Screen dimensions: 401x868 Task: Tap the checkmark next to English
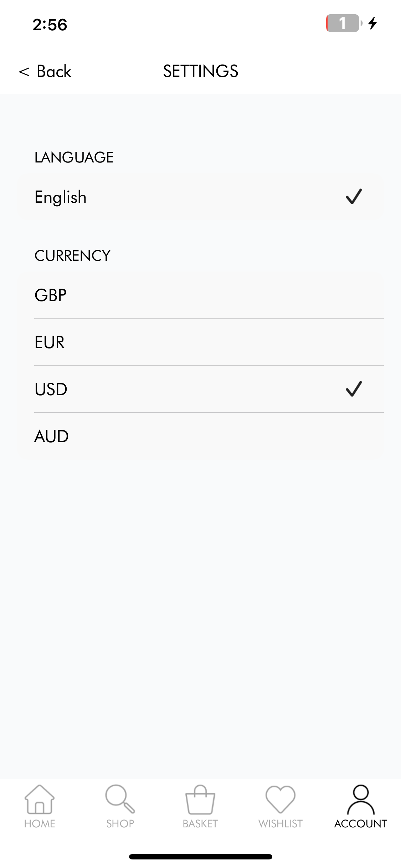tap(354, 196)
